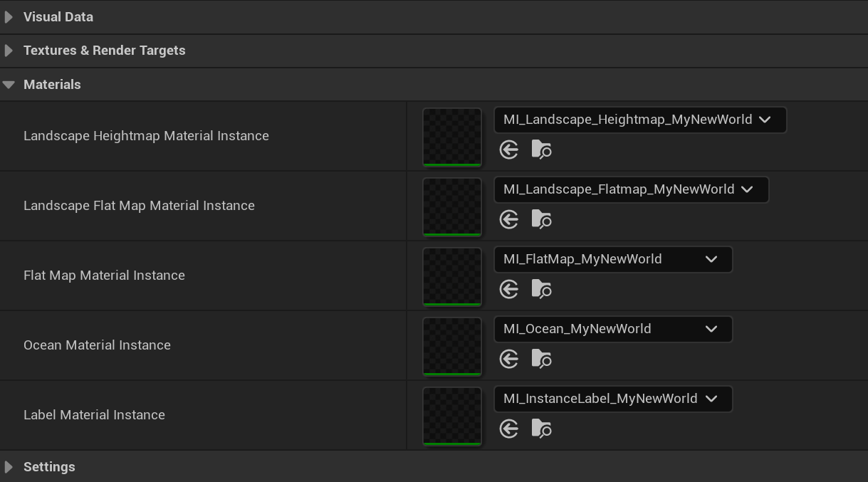Select the Ocean Material Instance property label

point(97,345)
